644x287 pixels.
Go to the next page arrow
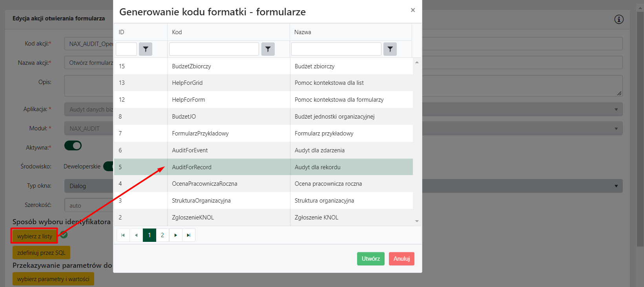pos(175,235)
